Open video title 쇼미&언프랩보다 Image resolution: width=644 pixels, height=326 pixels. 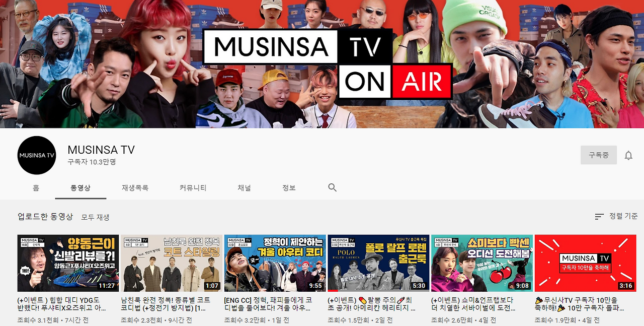coord(474,304)
